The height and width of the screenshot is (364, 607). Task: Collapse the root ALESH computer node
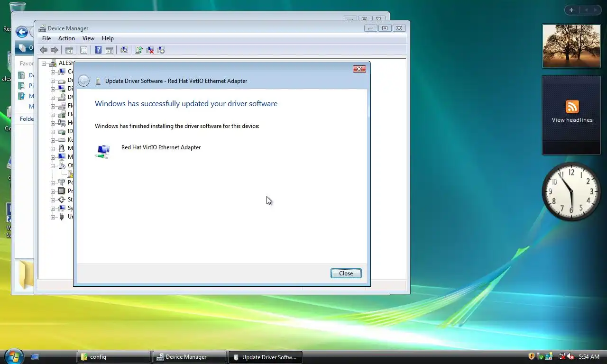(44, 64)
